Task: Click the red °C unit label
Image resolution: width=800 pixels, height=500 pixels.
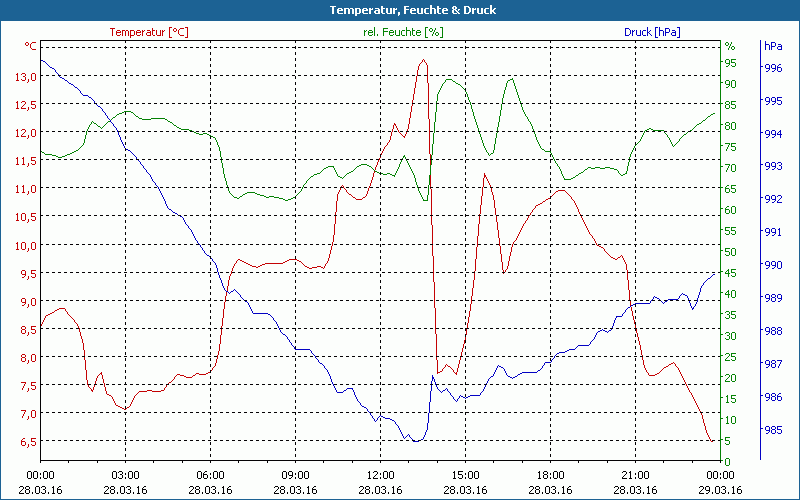Action: click(30, 46)
